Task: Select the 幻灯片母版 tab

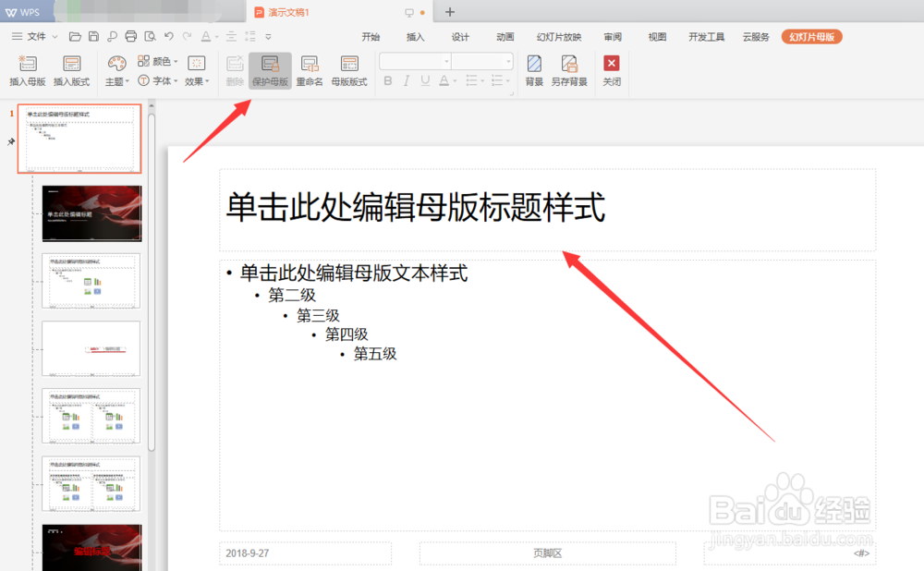Action: click(x=812, y=37)
